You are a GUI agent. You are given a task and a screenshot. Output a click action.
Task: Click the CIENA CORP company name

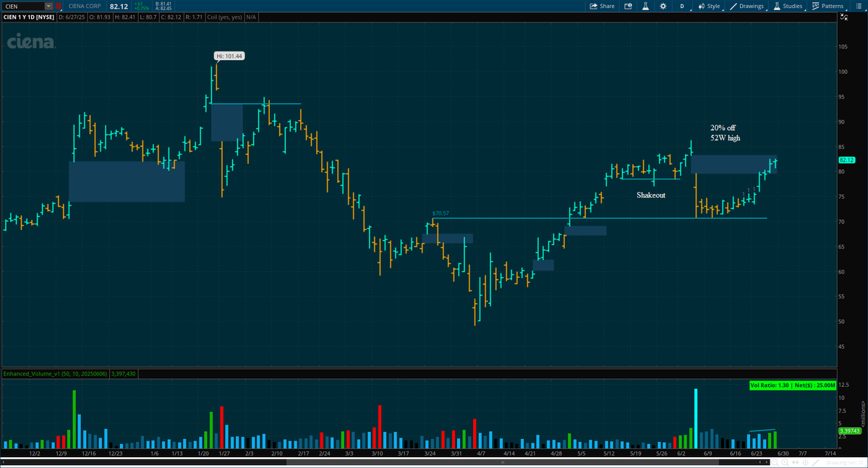coord(86,7)
